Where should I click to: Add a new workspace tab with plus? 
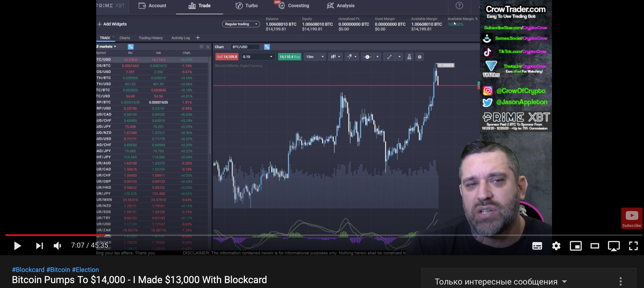coord(198,38)
